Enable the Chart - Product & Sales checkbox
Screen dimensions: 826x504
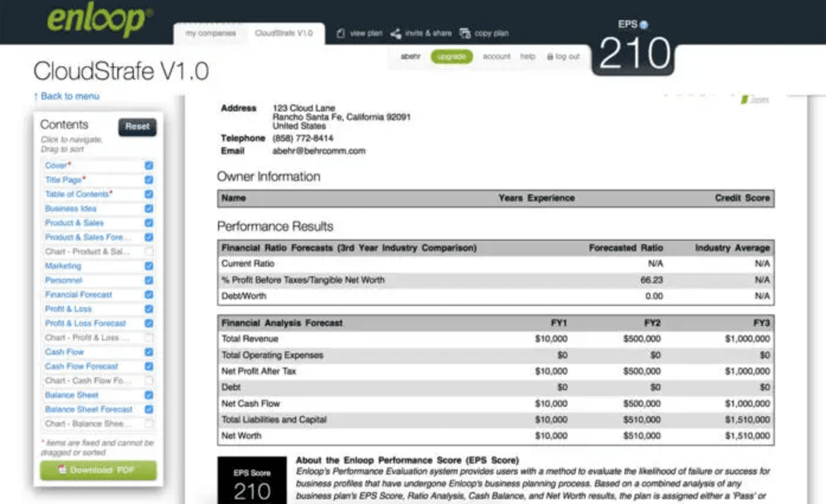(x=148, y=252)
